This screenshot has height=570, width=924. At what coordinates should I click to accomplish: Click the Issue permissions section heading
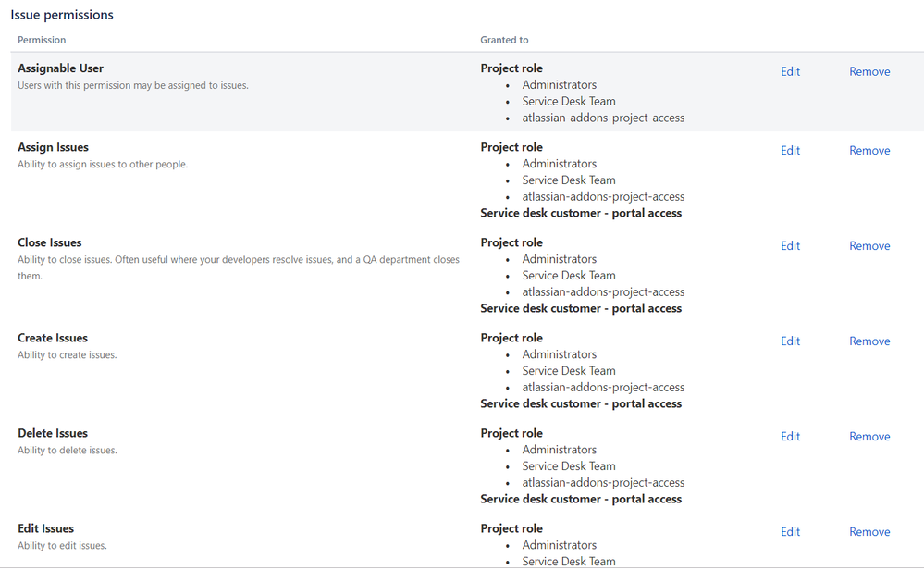point(62,15)
